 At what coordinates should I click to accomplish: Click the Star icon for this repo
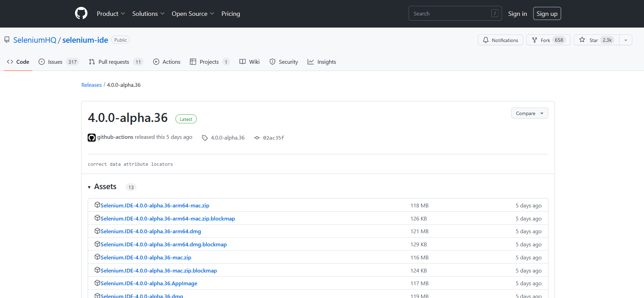582,40
